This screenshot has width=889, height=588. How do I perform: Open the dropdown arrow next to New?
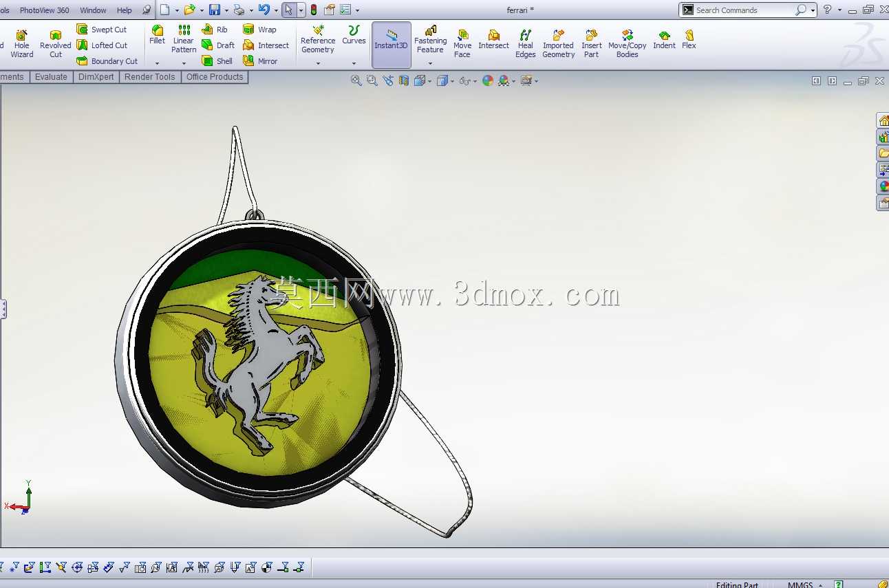[x=177, y=10]
